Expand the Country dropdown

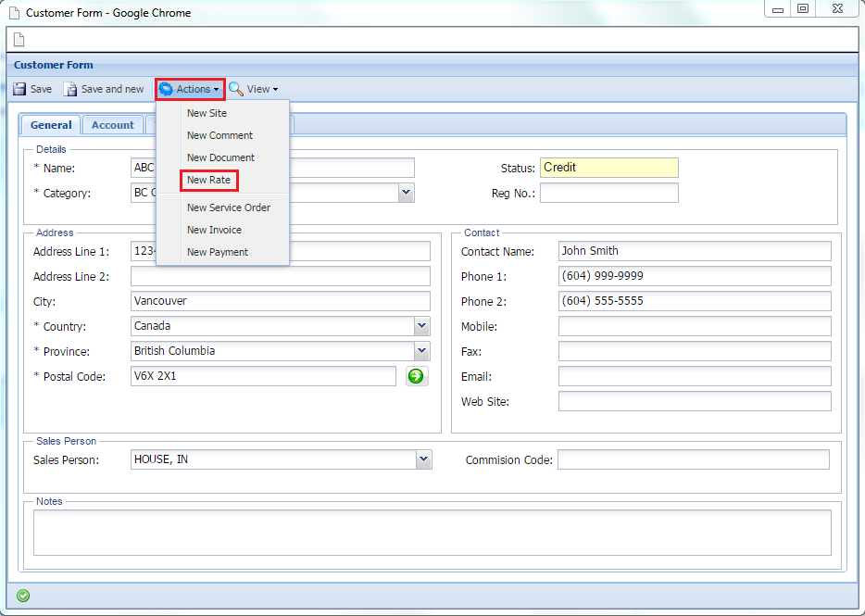tap(422, 326)
